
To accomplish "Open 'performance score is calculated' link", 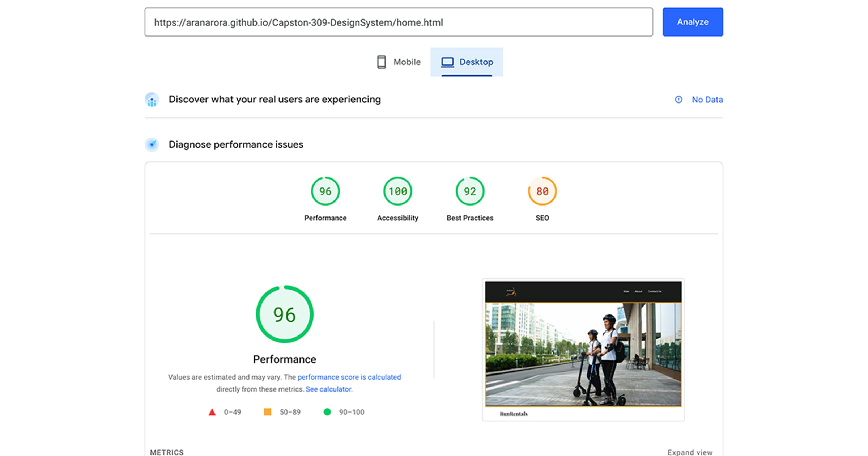I will tap(349, 377).
